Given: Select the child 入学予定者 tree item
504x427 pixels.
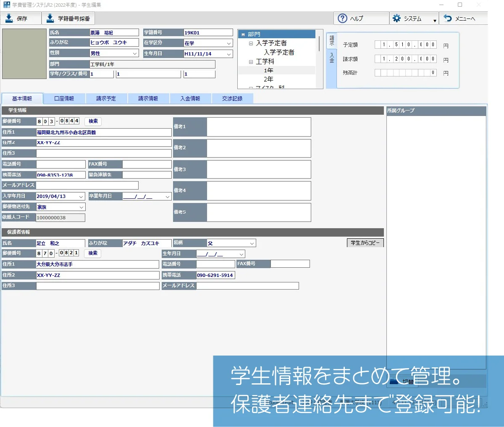Looking at the screenshot, I should [279, 52].
